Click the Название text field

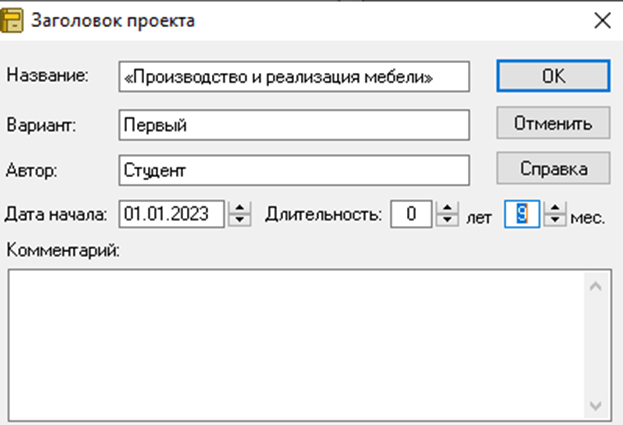(x=294, y=77)
